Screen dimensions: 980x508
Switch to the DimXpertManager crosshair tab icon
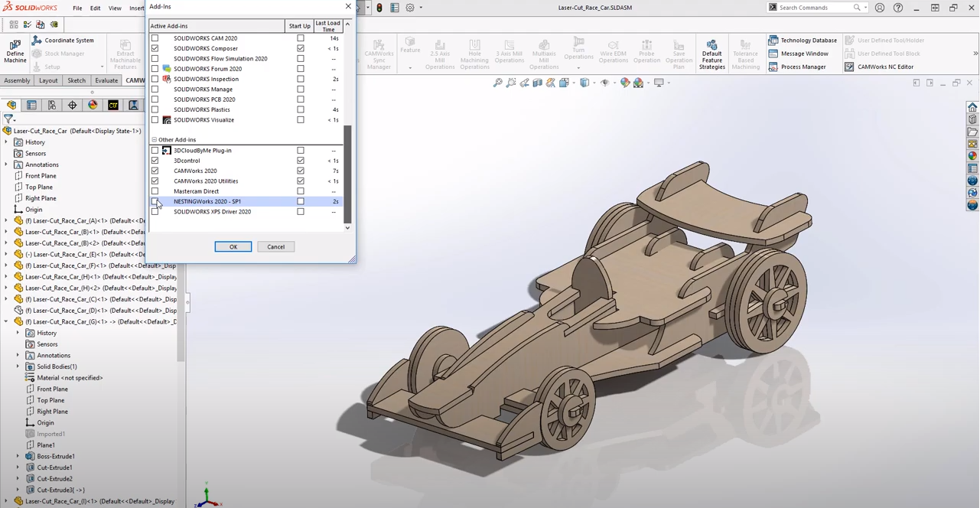click(x=72, y=106)
